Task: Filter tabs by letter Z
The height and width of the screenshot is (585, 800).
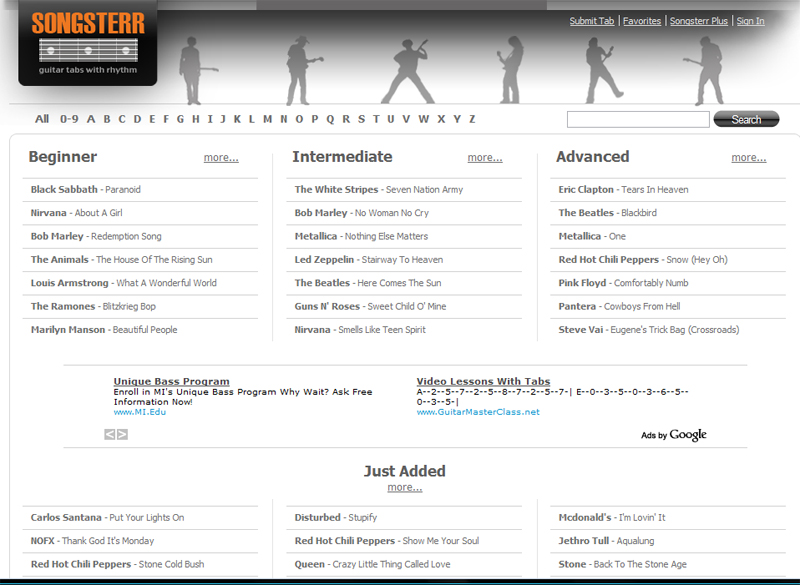Action: click(x=472, y=119)
